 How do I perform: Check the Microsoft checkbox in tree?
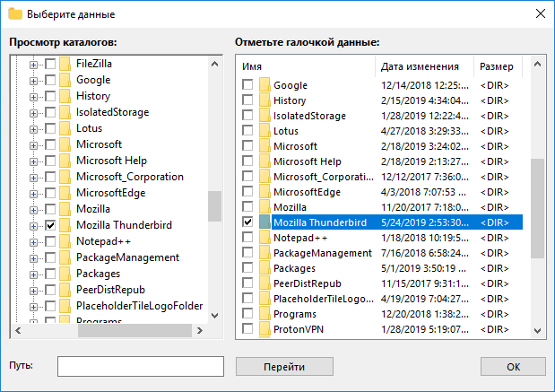50,144
